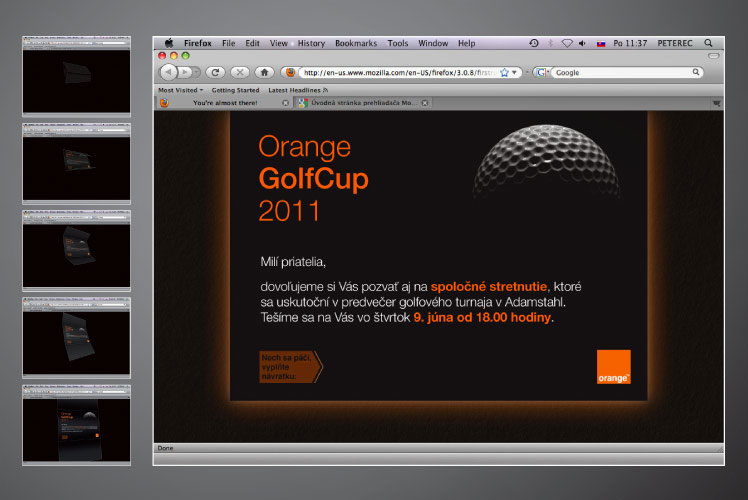The height and width of the screenshot is (500, 748).
Task: Click the Nech sa páči vyplňte návratku button
Action: coord(291,366)
